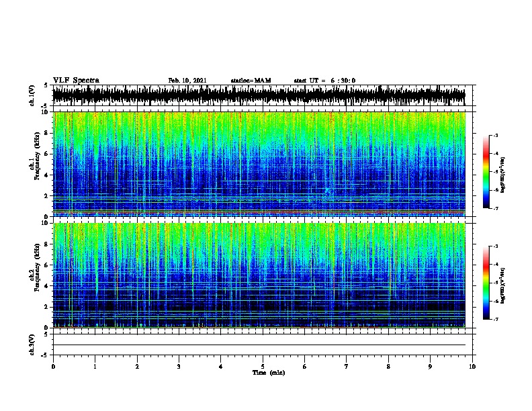
Task: Click the "Time (min)" axis label
Action: click(269, 373)
